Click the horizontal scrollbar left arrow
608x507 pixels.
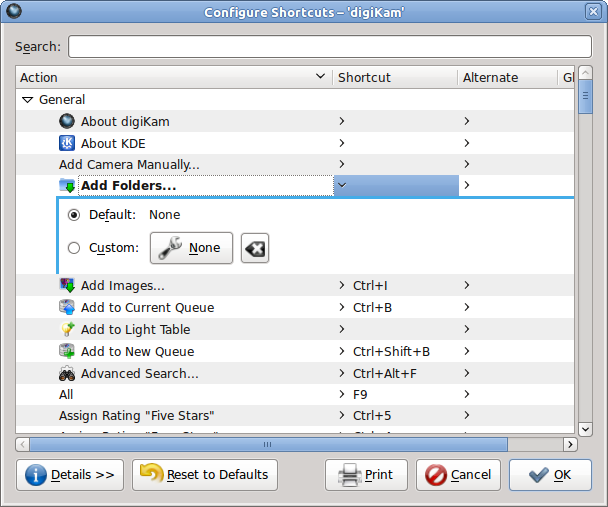click(22, 444)
